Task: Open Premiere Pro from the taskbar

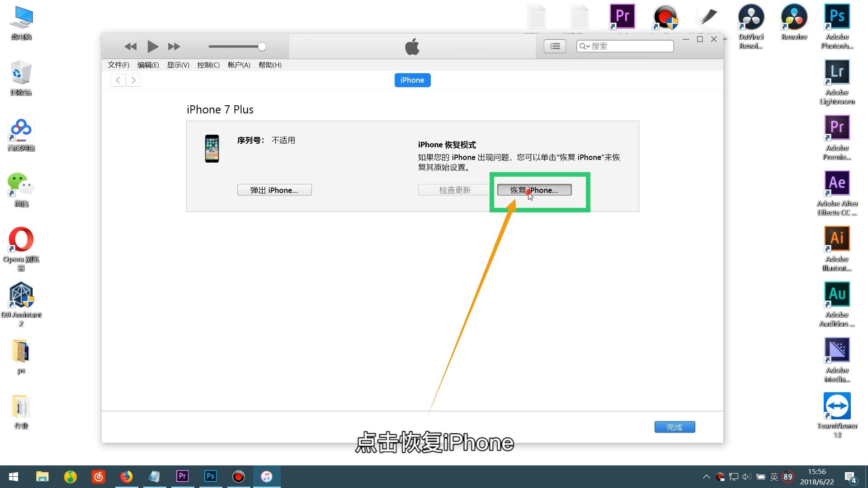Action: pyautogui.click(x=182, y=477)
